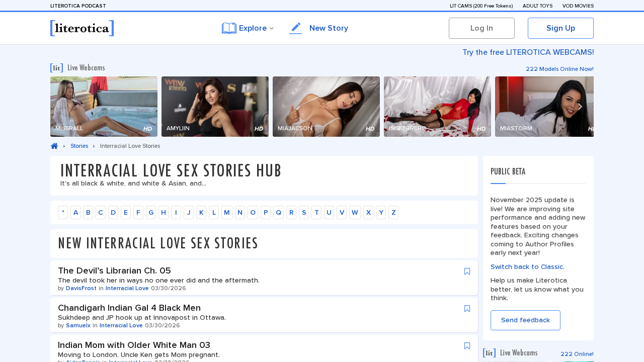The image size is (644, 362).
Task: Filter stories by letter U
Action: pos(329,212)
